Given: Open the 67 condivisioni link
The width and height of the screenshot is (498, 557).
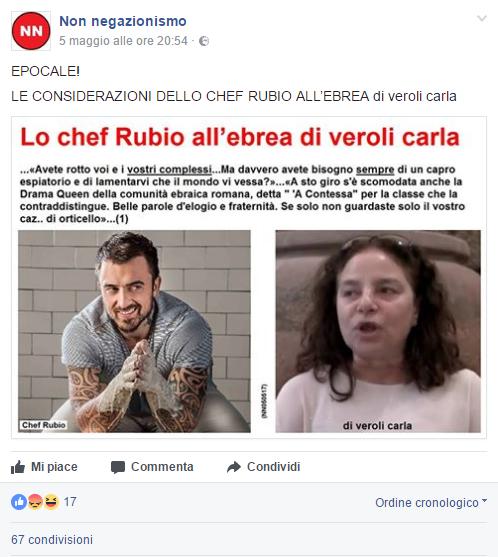Looking at the screenshot, I should [x=52, y=540].
